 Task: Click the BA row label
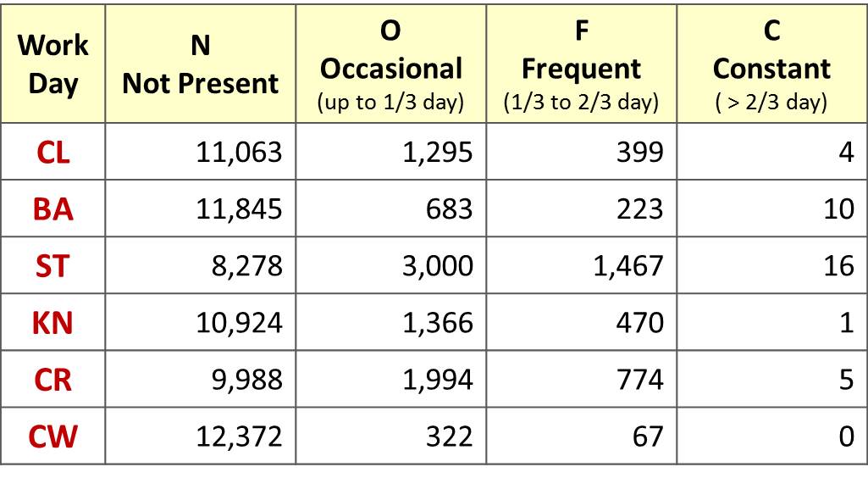(x=53, y=208)
